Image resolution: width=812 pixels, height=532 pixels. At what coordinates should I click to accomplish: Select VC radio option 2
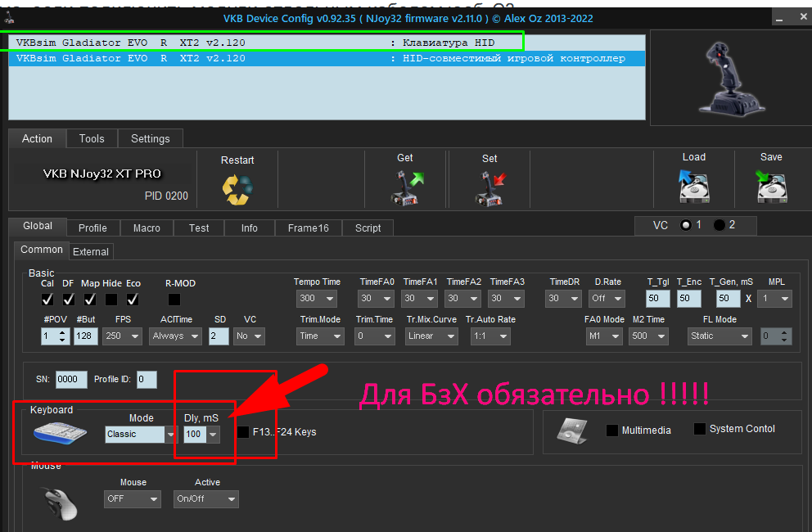[x=719, y=225]
